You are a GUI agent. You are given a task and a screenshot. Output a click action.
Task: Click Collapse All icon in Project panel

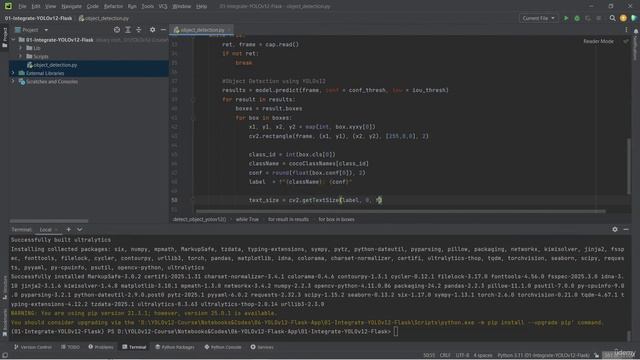click(x=139, y=30)
